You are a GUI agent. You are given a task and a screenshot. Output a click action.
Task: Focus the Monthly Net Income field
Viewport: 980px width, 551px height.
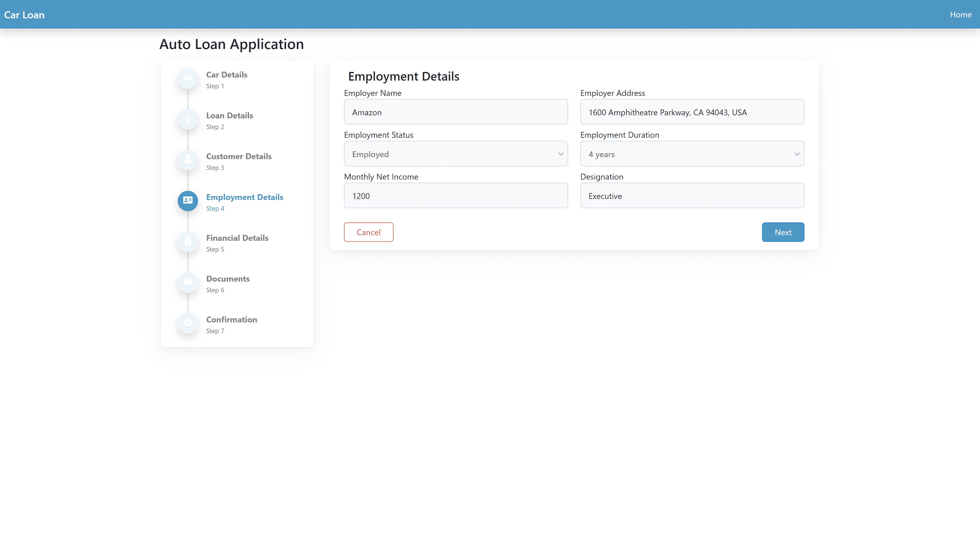coord(456,195)
